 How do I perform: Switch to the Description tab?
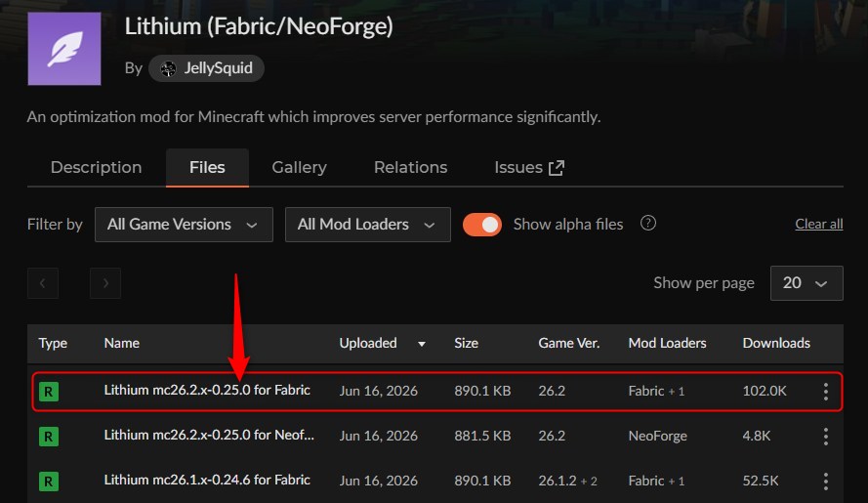click(97, 167)
